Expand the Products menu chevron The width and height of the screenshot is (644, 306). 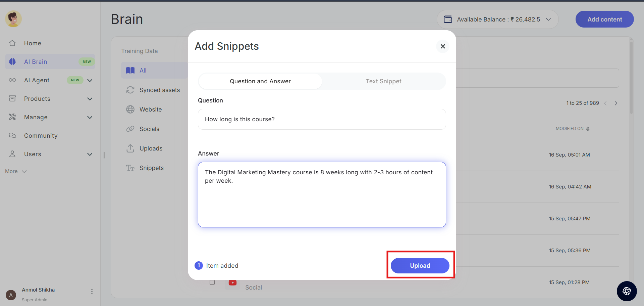90,99
